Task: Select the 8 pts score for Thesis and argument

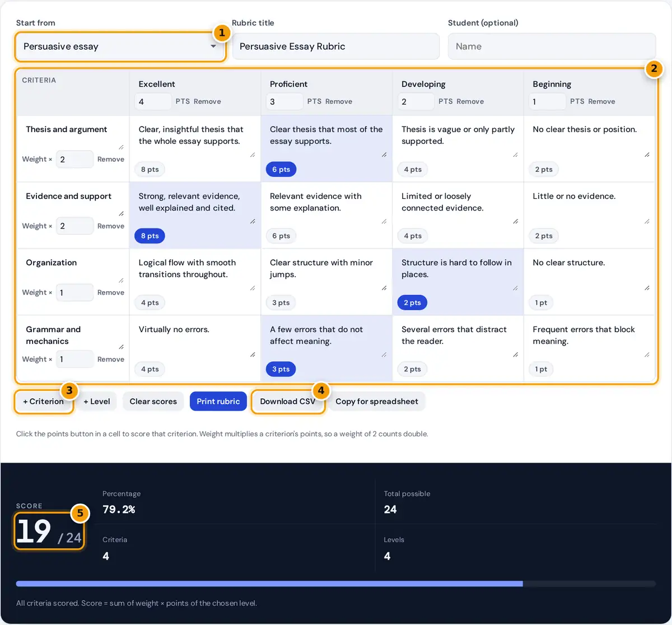Action: point(150,169)
